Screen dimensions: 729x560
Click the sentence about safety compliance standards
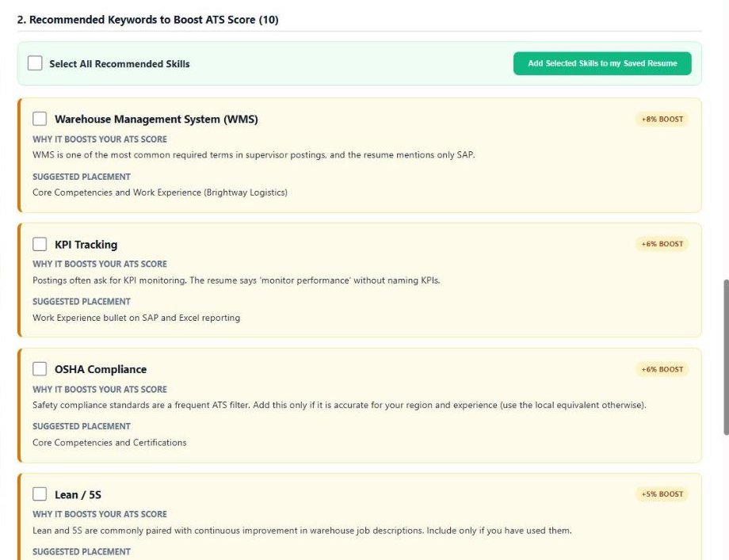coord(339,405)
